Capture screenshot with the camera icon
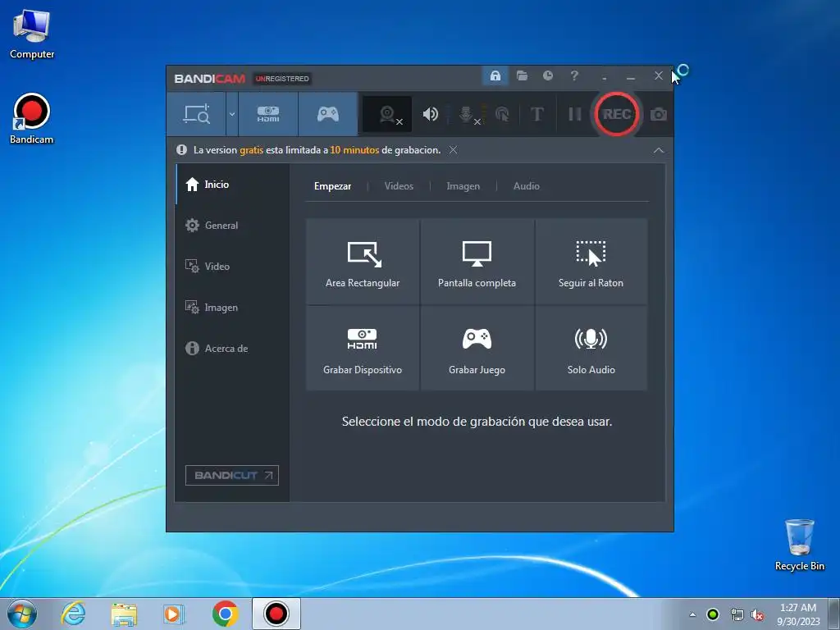840x630 pixels. 659,114
